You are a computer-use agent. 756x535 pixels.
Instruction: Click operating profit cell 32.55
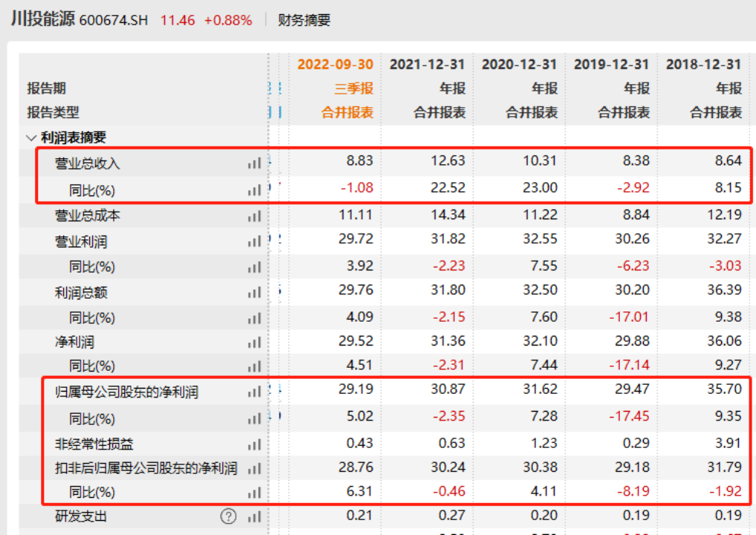click(x=540, y=239)
